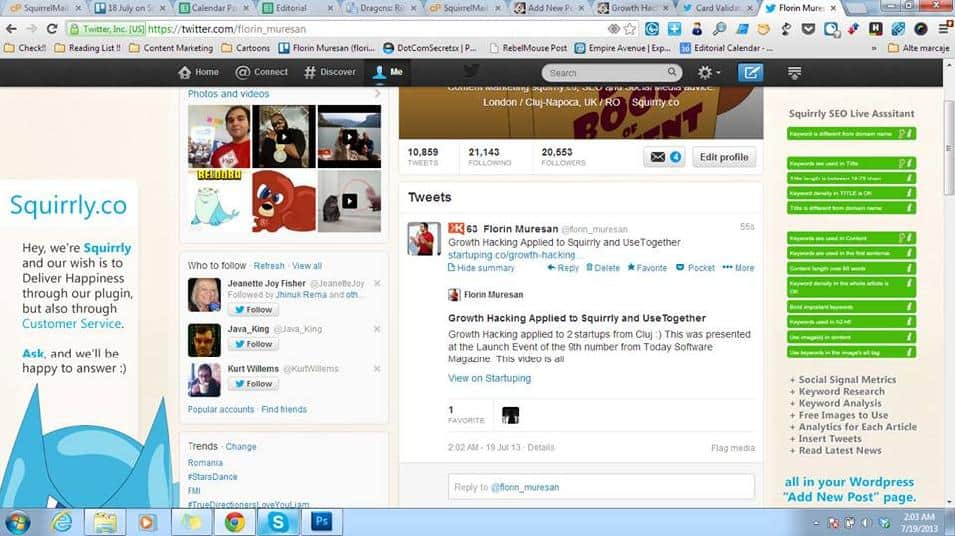This screenshot has height=536, width=955.
Task: Open the Connect navigation item
Action: coord(261,72)
